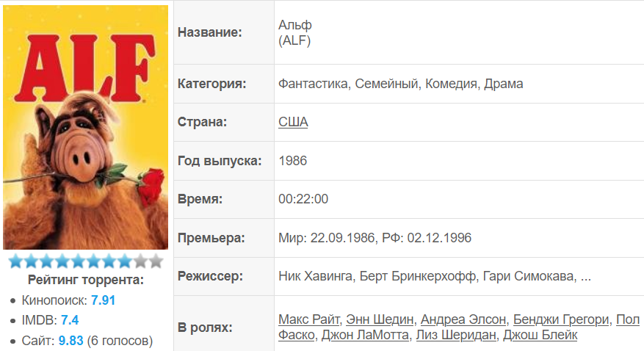This screenshot has width=644, height=351.
Task: Click the IMDB rating 7.4
Action: (70, 320)
